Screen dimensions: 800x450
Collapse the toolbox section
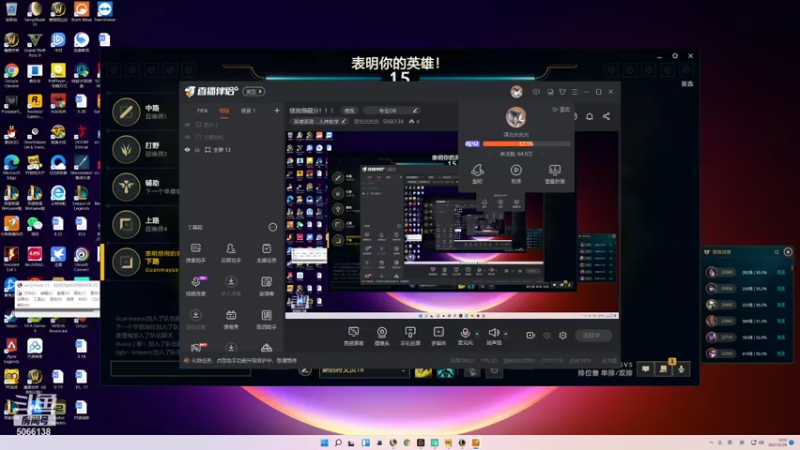pos(272,227)
